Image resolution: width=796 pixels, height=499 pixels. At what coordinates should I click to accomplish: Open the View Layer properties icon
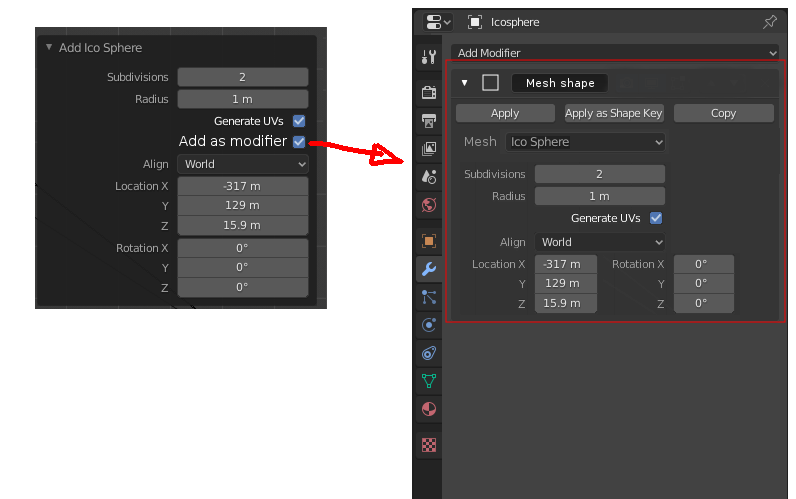pos(429,149)
